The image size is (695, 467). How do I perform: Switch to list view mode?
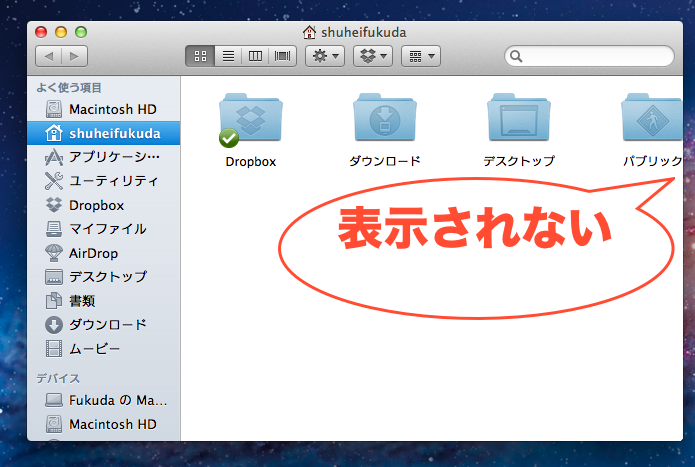228,56
